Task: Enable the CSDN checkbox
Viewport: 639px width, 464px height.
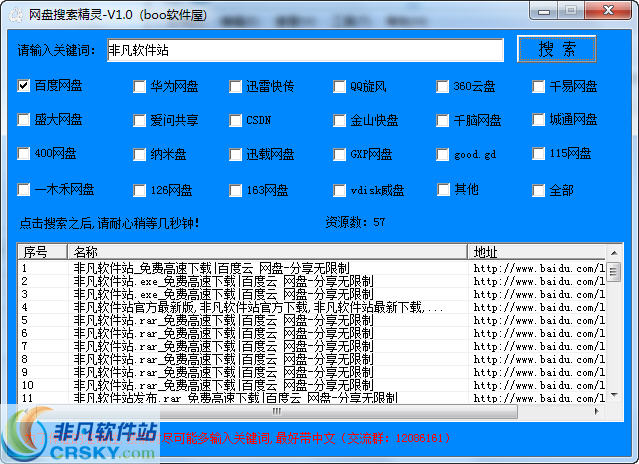Action: tap(235, 121)
